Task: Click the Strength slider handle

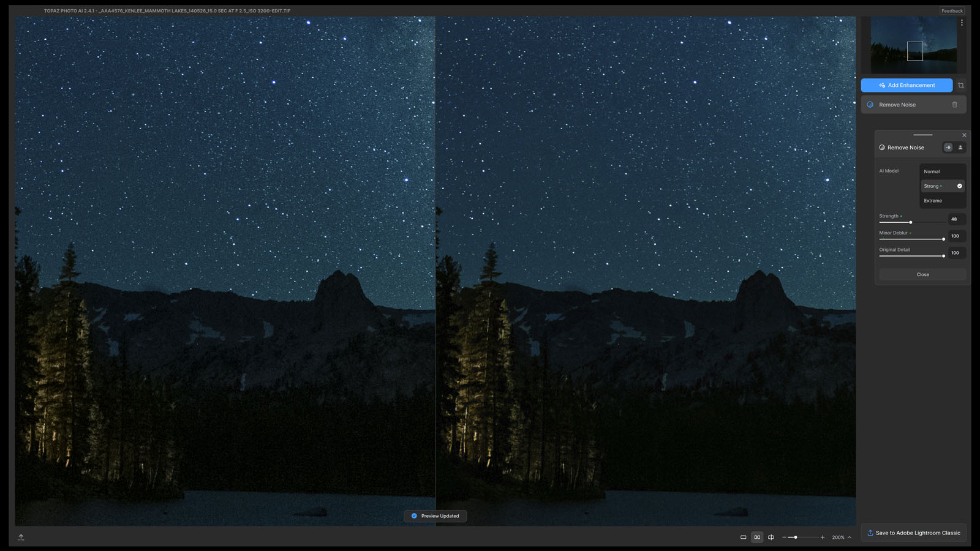Action: click(911, 222)
